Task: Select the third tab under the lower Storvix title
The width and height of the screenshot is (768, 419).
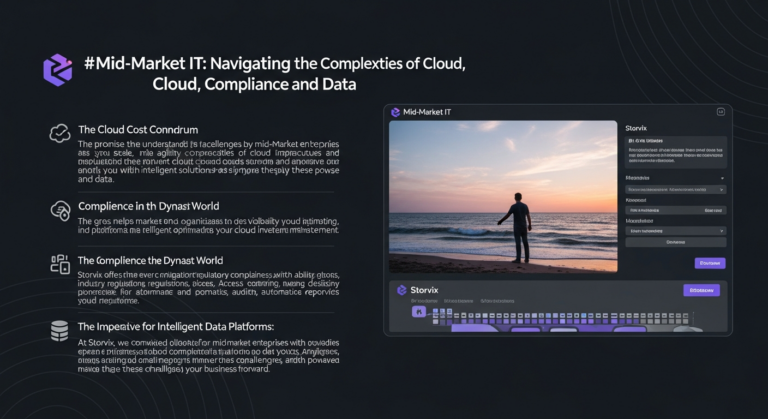Action: (497, 301)
